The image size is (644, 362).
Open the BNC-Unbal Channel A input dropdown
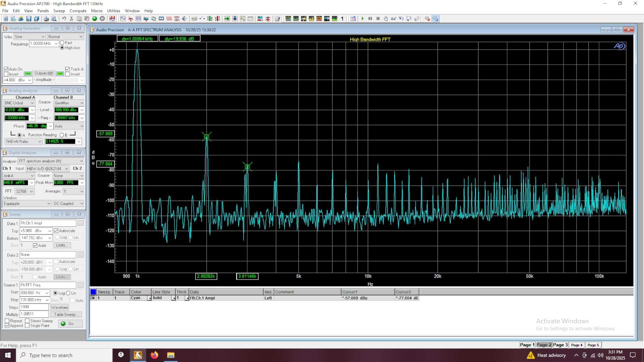[19, 103]
